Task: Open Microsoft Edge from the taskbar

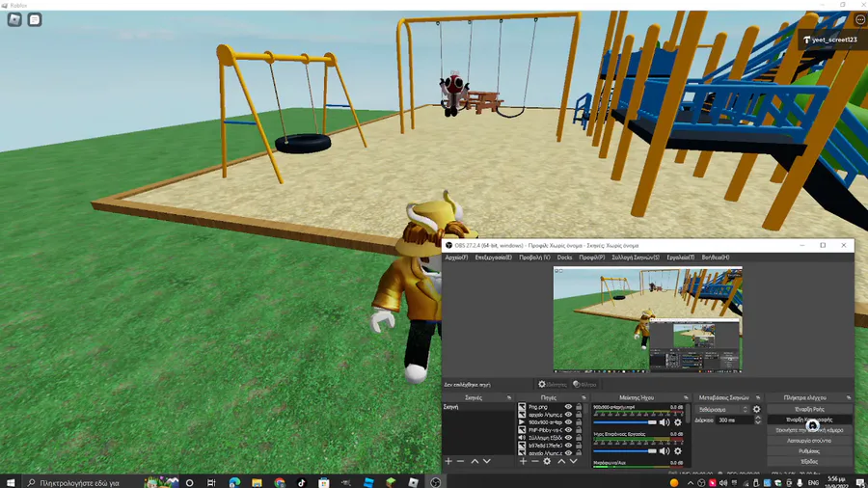Action: tap(234, 482)
